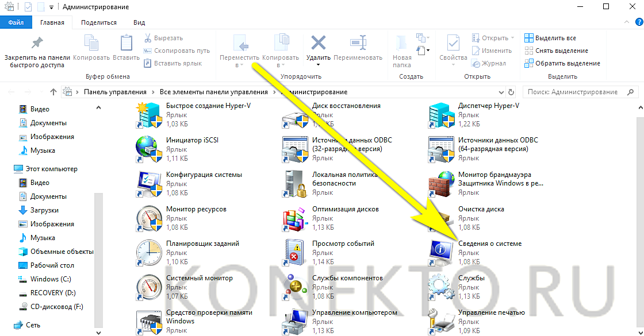Navigate up one folder level using the arrow
The width and height of the screenshot is (644, 336).
(x=53, y=92)
